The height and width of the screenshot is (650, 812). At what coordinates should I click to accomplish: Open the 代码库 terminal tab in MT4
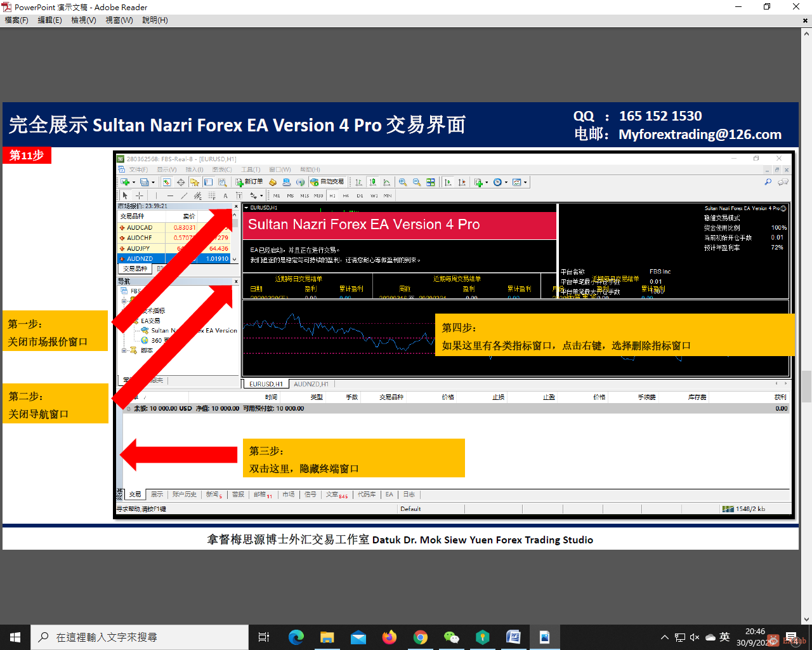pyautogui.click(x=367, y=494)
